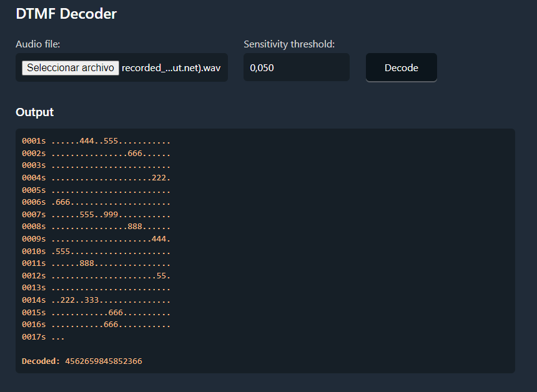Click the selected .wav file name
The width and height of the screenshot is (537, 392).
point(171,67)
